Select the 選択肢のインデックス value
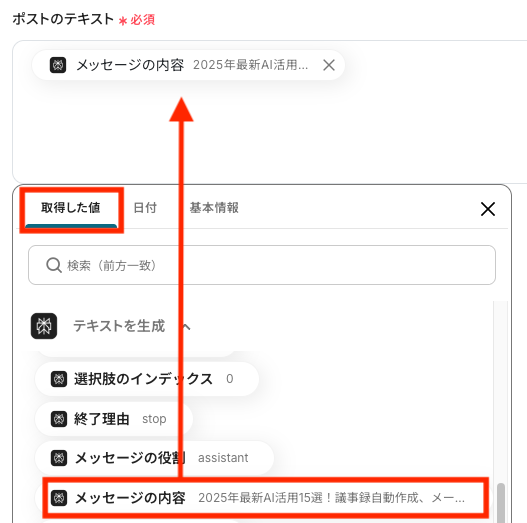The height and width of the screenshot is (523, 527). [147, 379]
